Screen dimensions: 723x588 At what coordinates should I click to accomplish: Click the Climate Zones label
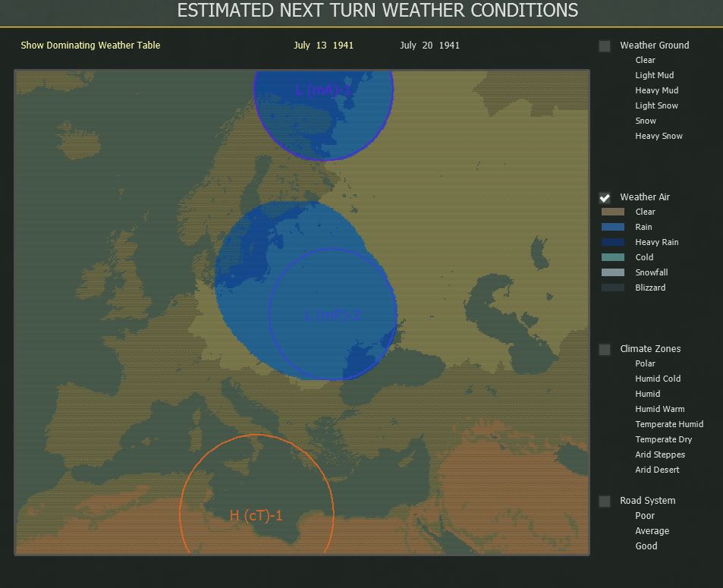[650, 349]
